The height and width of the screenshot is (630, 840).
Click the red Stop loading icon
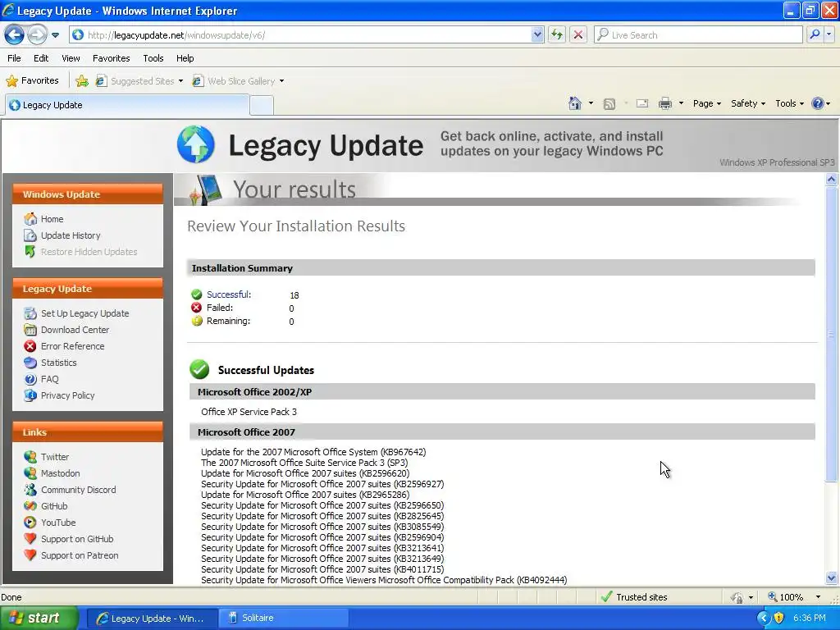pyautogui.click(x=578, y=35)
